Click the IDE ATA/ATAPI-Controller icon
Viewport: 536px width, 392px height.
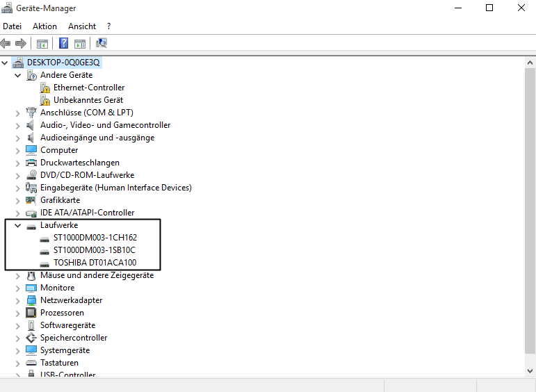pyautogui.click(x=31, y=213)
